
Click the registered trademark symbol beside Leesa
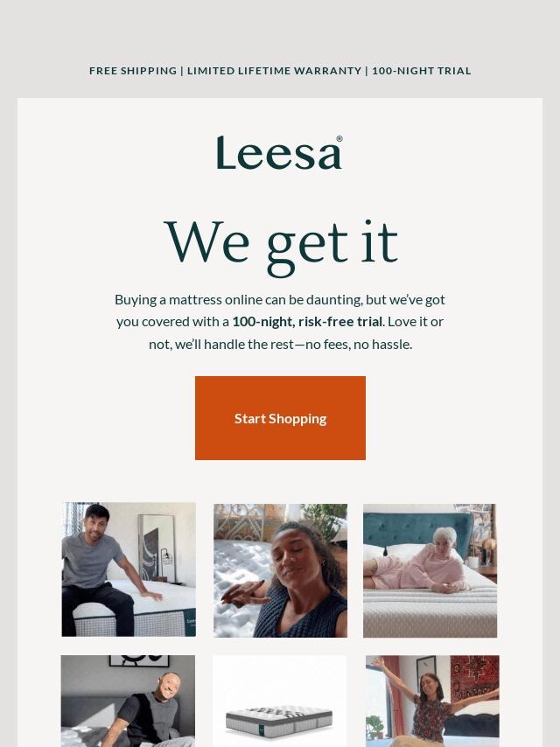[339, 138]
